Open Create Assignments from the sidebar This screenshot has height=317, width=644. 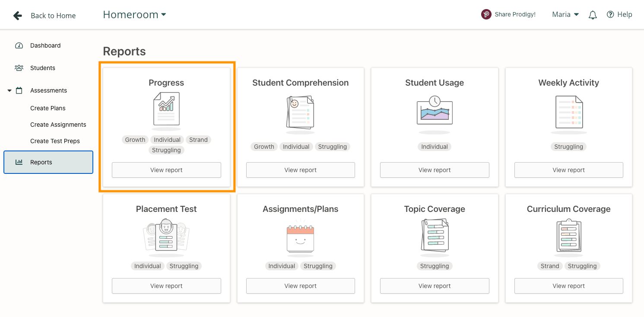pyautogui.click(x=58, y=124)
